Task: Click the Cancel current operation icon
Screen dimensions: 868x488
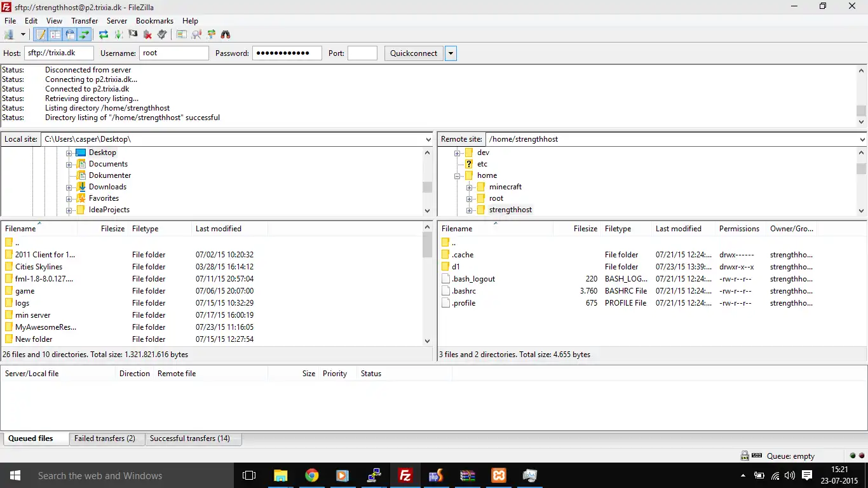Action: [x=133, y=34]
